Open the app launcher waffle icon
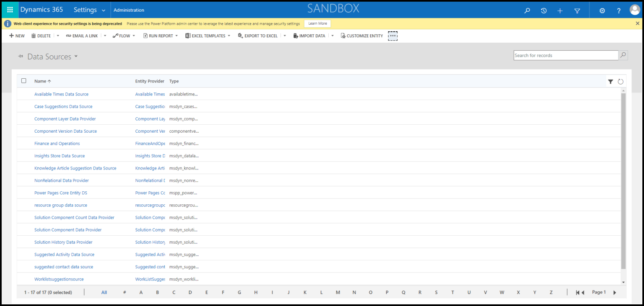Screen dimensions: 644x306 tap(10, 10)
